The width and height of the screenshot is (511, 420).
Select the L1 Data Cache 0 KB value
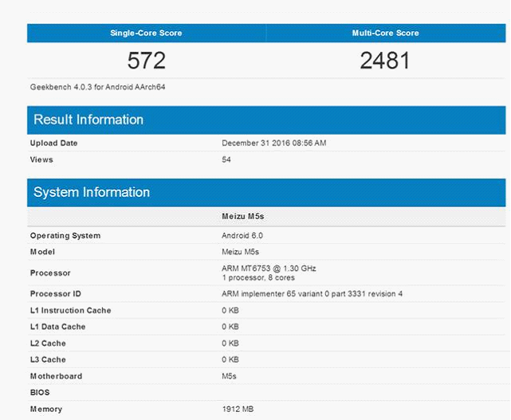point(230,327)
